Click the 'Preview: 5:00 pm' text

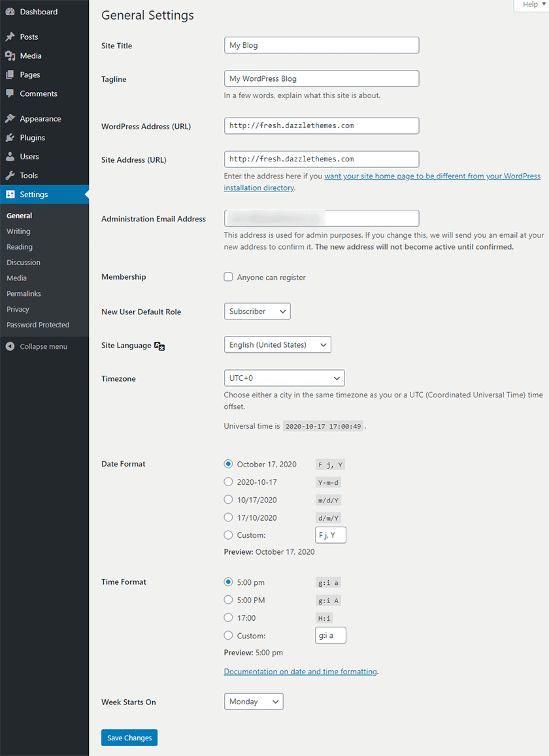[x=254, y=653]
